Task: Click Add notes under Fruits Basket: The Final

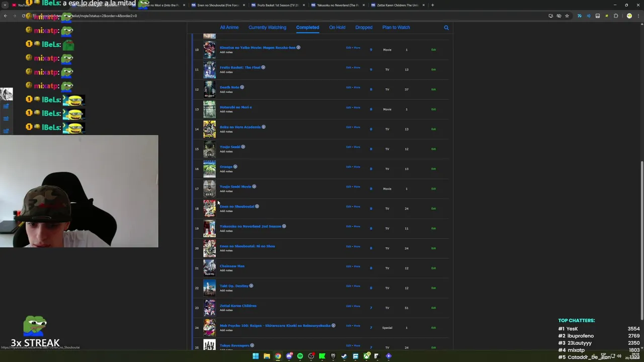Action: (226, 72)
